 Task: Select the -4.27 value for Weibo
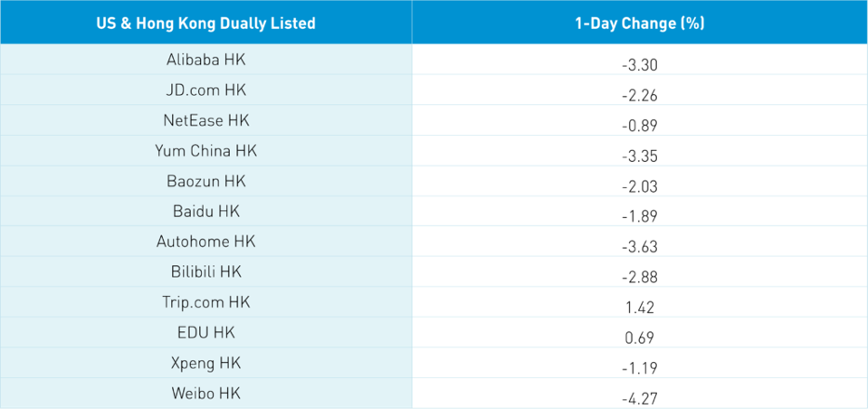pos(639,399)
